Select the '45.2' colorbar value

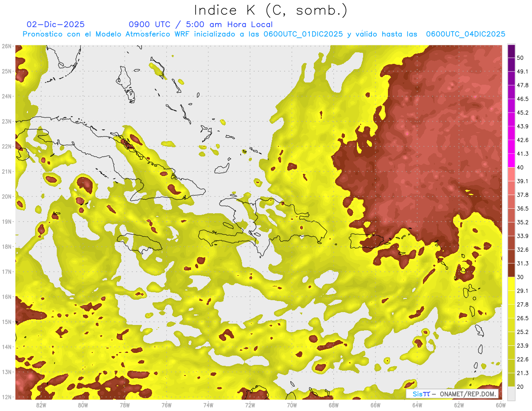[522, 113]
